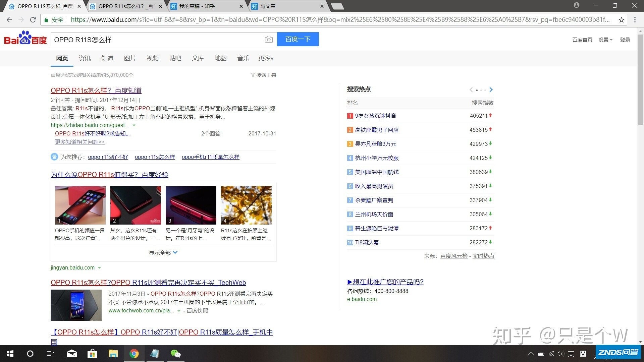Open TechWeb result phone thumbnail
Screen dimensions: 644x362
point(76,305)
